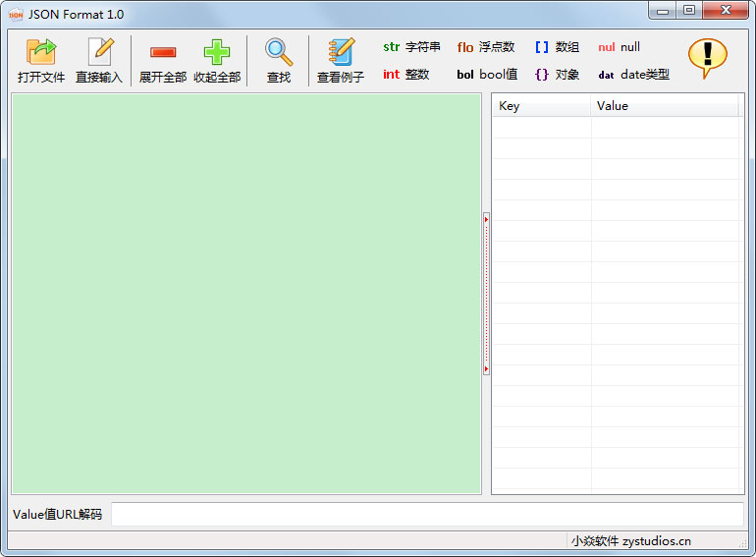
Task: Click the int 整数 legend icon
Action: click(x=391, y=75)
